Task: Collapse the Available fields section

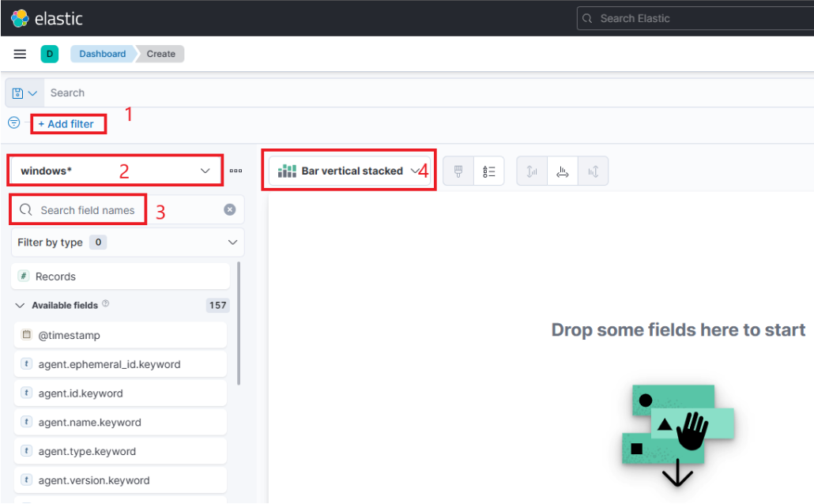Action: (20, 305)
